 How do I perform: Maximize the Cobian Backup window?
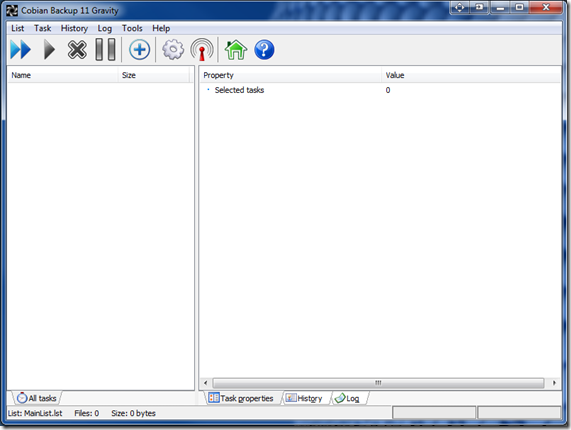pyautogui.click(x=520, y=7)
